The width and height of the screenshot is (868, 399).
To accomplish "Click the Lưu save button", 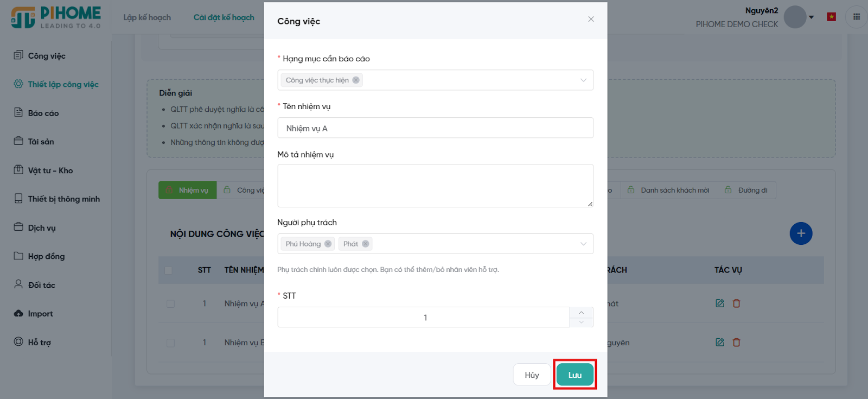I will click(575, 375).
